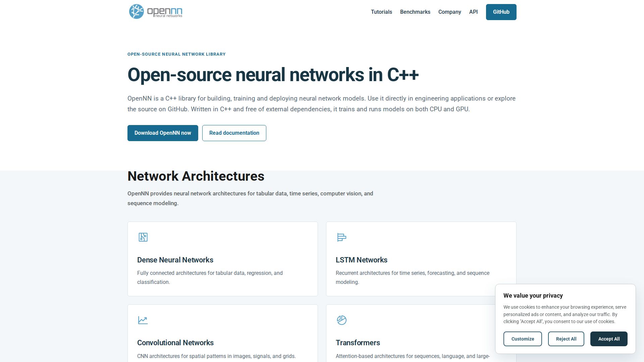Click the 'OPEN-SOURCE NEURAL NETWORK LIBRARY' label
This screenshot has width=644, height=362.
[x=176, y=54]
